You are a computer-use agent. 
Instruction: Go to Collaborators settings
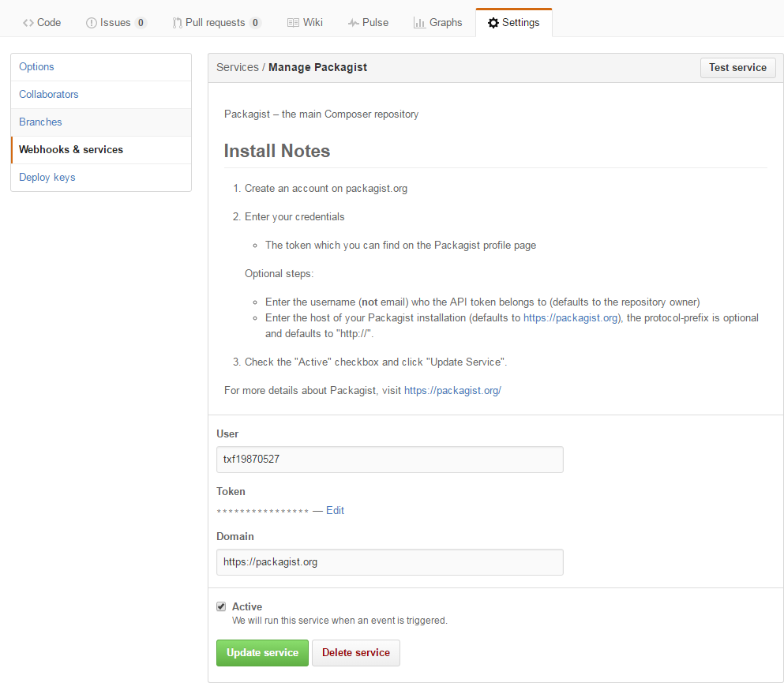(101, 95)
